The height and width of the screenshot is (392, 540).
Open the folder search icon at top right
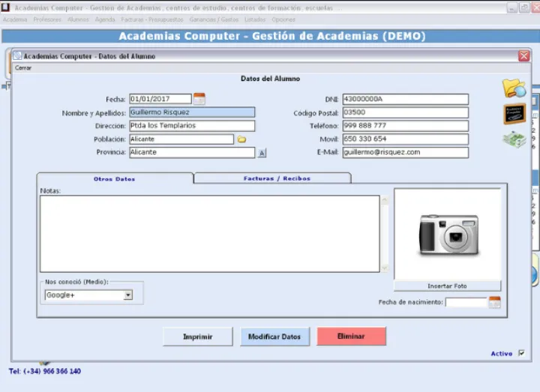click(x=514, y=88)
